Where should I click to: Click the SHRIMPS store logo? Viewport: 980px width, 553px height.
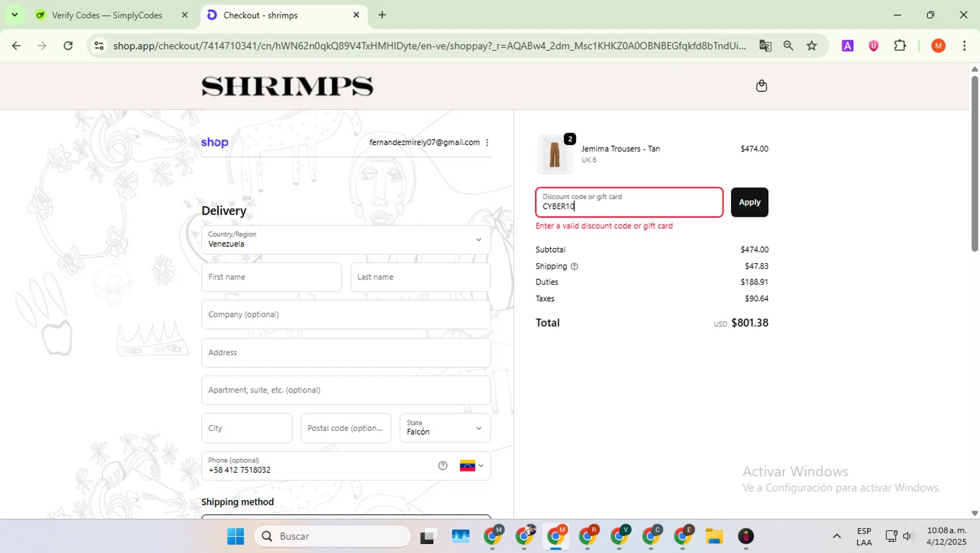[x=287, y=86]
